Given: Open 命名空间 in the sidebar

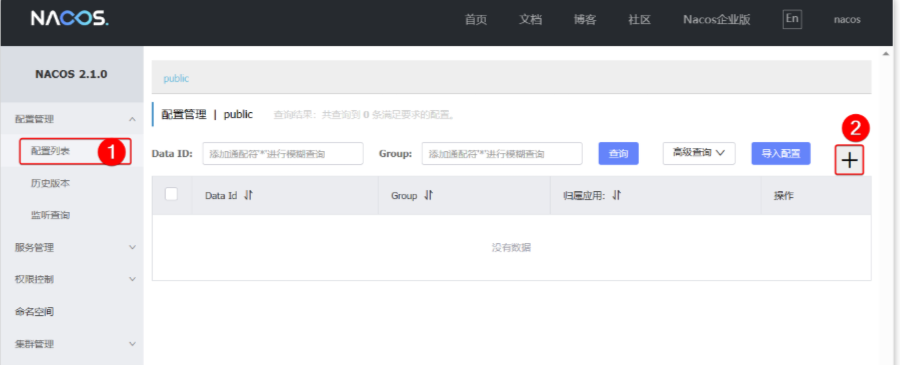Looking at the screenshot, I should point(34,312).
